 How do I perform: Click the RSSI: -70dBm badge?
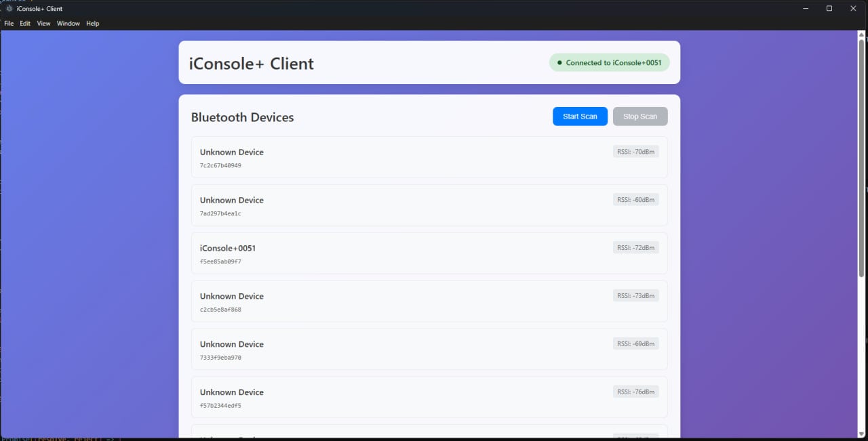click(x=635, y=152)
